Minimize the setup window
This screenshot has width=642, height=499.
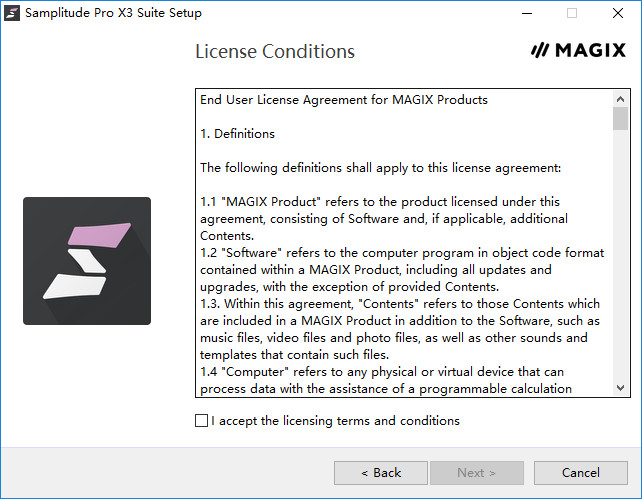click(x=526, y=14)
